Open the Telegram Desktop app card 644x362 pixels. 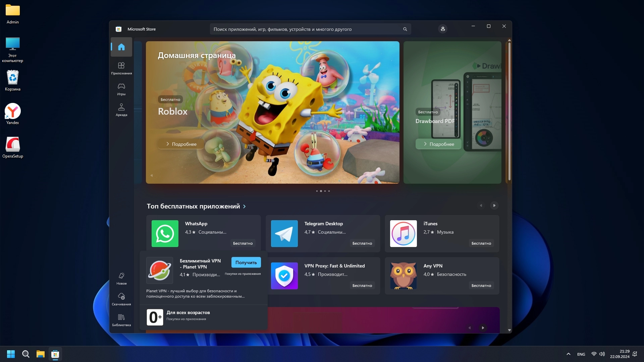pyautogui.click(x=323, y=234)
